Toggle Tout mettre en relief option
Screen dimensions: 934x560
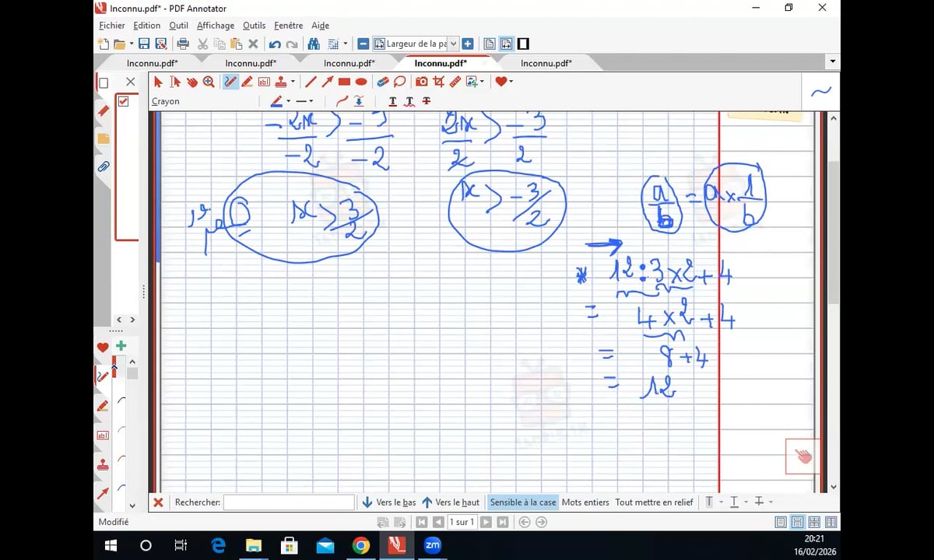(654, 502)
